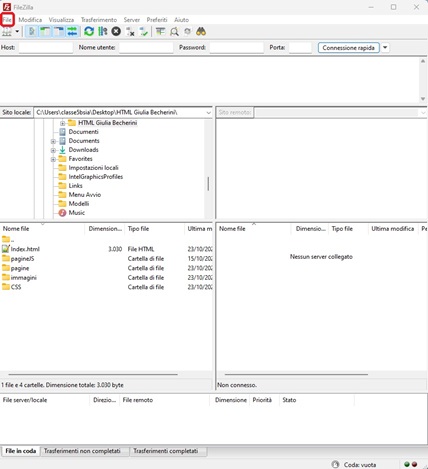Click the green activity LED in status bar
This screenshot has width=428, height=469.
click(x=407, y=464)
